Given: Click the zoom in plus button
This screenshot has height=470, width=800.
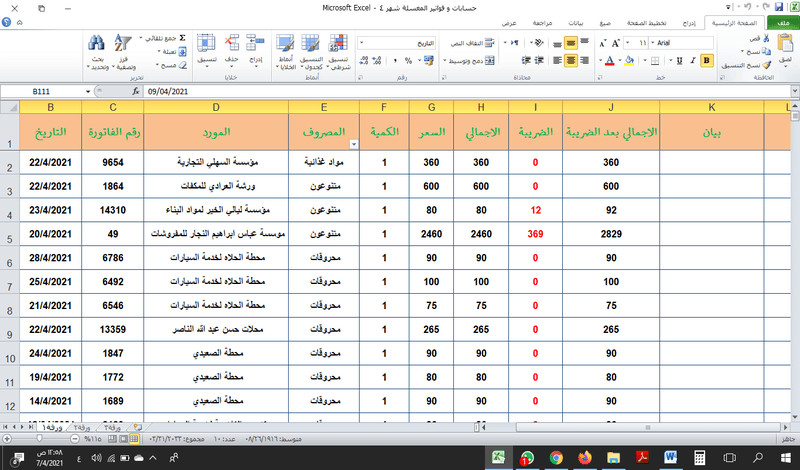Looking at the screenshot, I should click(x=7, y=438).
